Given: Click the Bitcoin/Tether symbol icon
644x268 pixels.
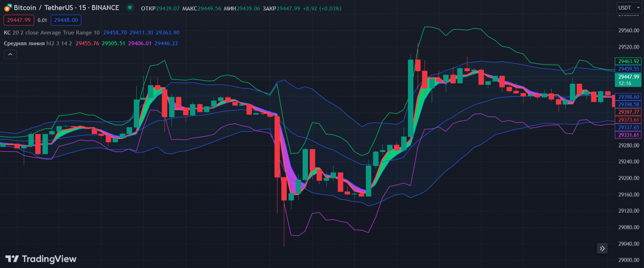Looking at the screenshot, I should [x=8, y=8].
